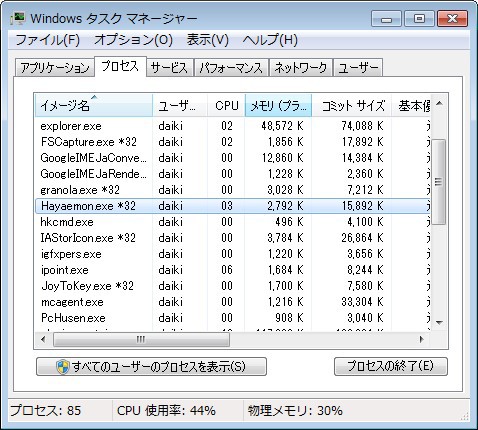Click memory value 48,572 K
This screenshot has width=478, height=430.
pos(283,126)
